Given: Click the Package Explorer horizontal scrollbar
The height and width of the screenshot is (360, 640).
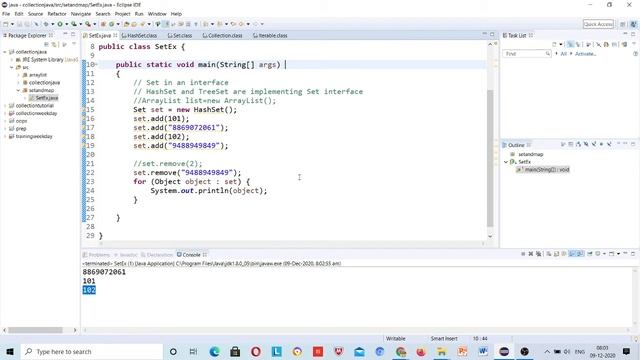Looking at the screenshot, I should coord(36,330).
